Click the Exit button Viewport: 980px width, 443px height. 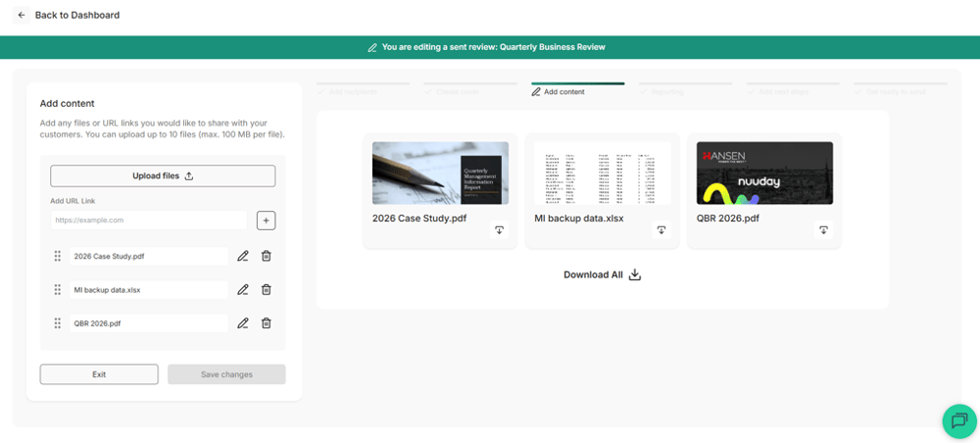[99, 374]
